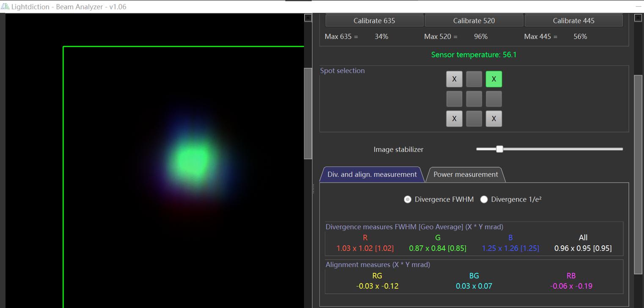Click the Calibrate 520 button

(x=474, y=20)
